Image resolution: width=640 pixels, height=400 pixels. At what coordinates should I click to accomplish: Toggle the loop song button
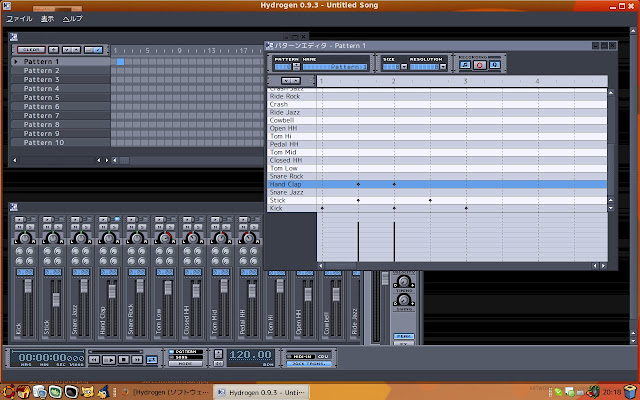click(x=151, y=360)
